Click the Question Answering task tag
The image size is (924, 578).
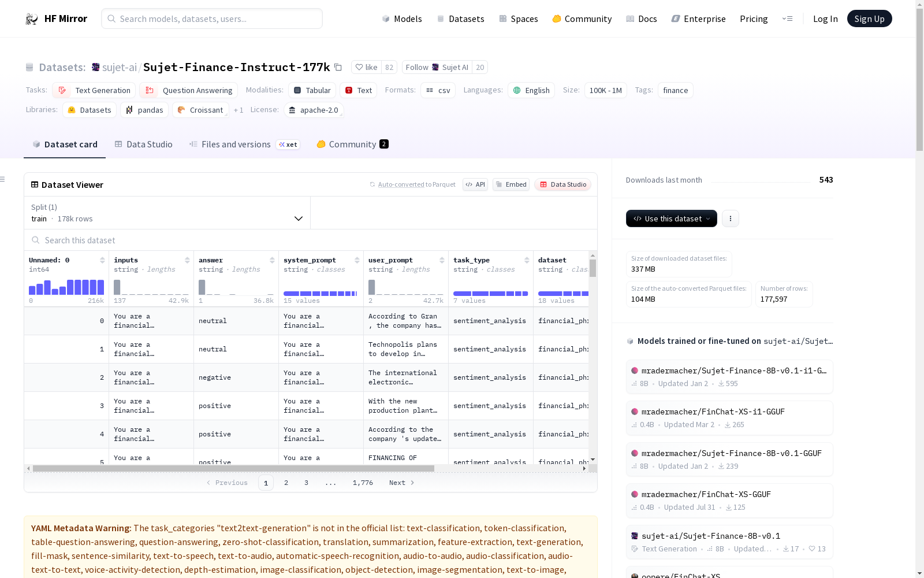click(x=188, y=90)
